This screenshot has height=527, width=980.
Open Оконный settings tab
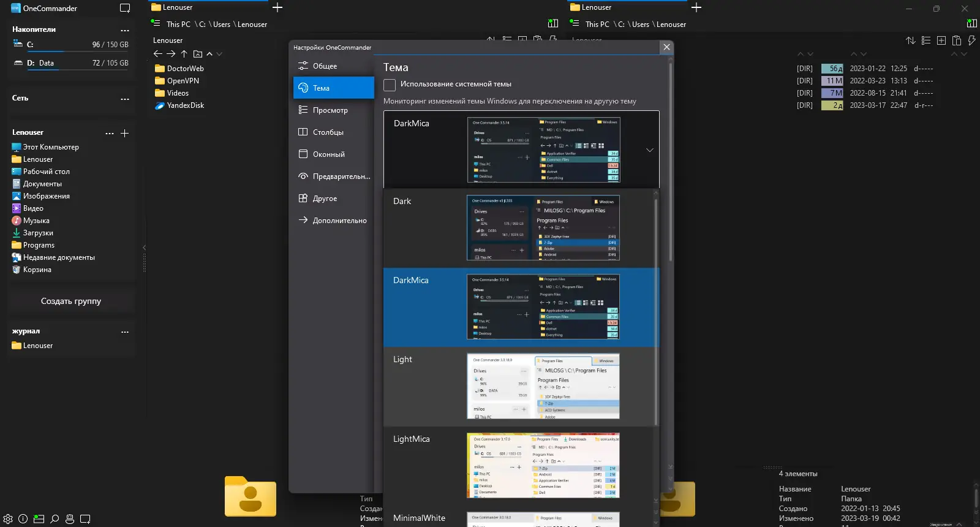334,154
